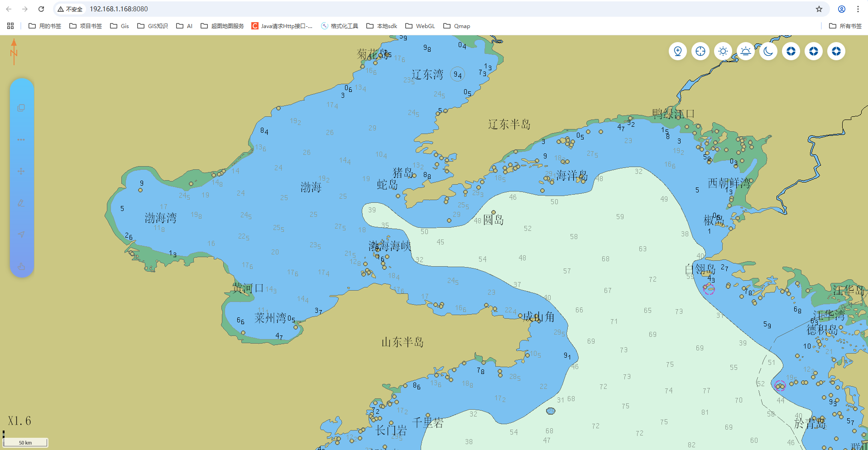Enable night mode with the moon icon
This screenshot has width=868, height=450.
768,51
